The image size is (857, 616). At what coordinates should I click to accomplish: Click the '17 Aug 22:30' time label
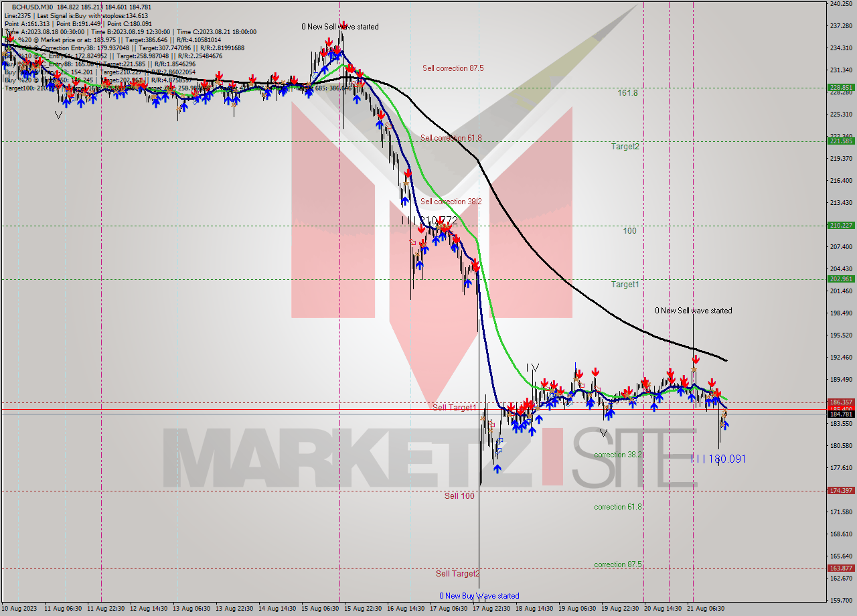(x=491, y=609)
